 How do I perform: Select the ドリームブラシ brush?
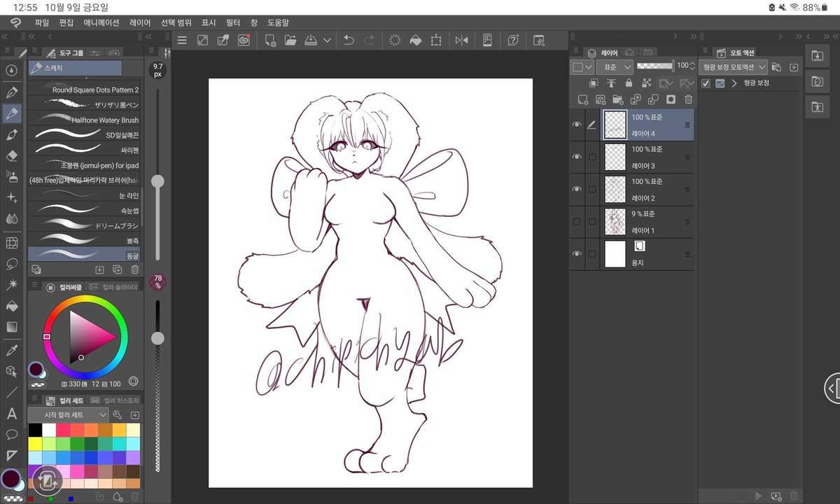point(84,226)
